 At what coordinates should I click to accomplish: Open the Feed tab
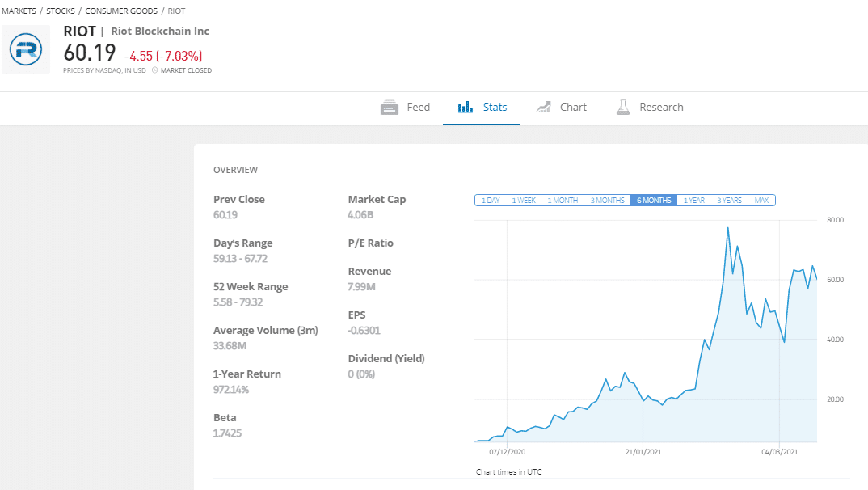pos(405,108)
